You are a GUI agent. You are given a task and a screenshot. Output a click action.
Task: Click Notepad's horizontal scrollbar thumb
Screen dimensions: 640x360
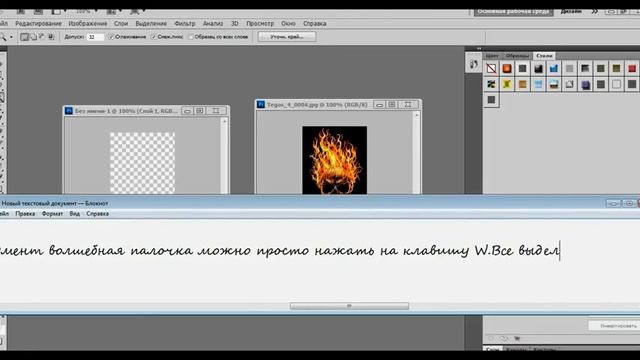pos(349,306)
